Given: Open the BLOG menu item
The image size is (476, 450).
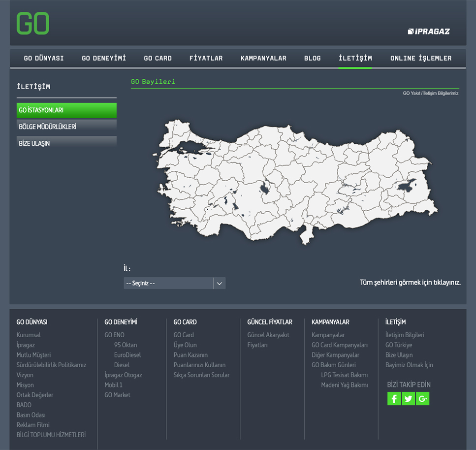Looking at the screenshot, I should pyautogui.click(x=313, y=58).
